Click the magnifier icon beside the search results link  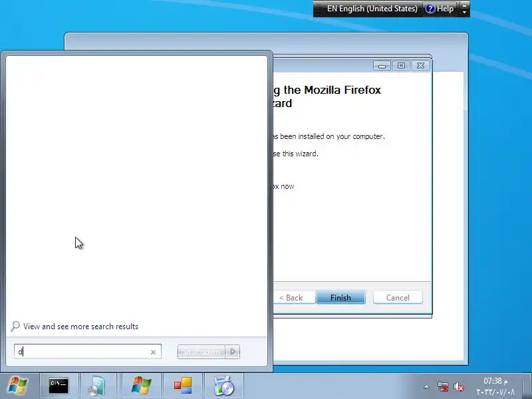15,326
